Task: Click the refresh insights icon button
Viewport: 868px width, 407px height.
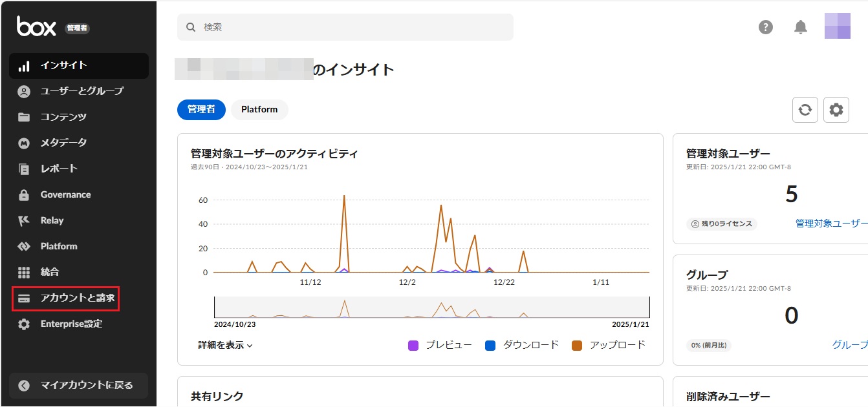Action: [x=805, y=110]
